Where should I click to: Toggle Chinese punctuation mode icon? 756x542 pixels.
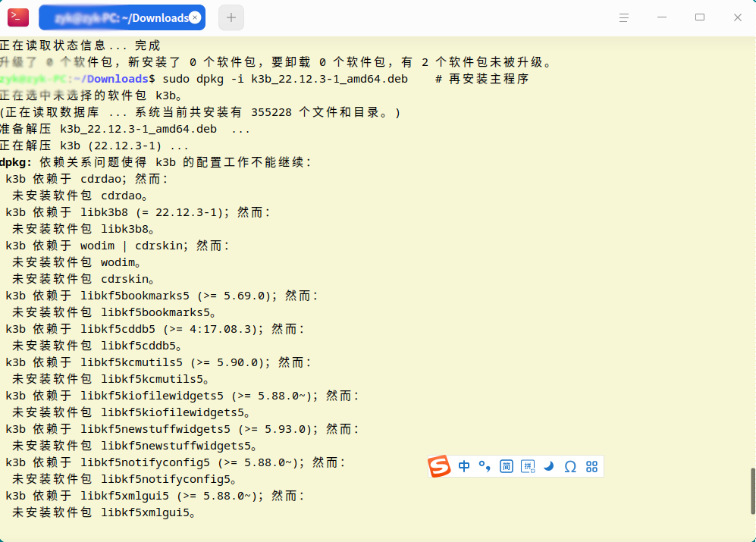tap(485, 466)
